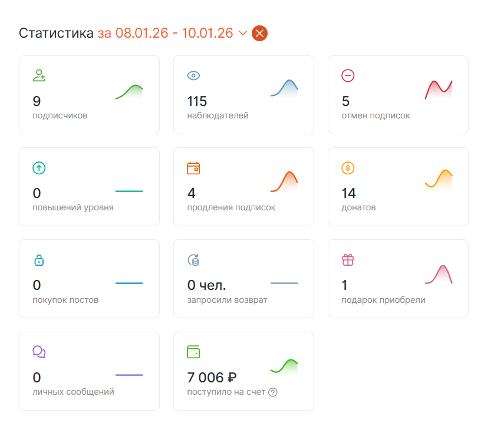Click the purple chat bubbles icon

click(x=39, y=352)
